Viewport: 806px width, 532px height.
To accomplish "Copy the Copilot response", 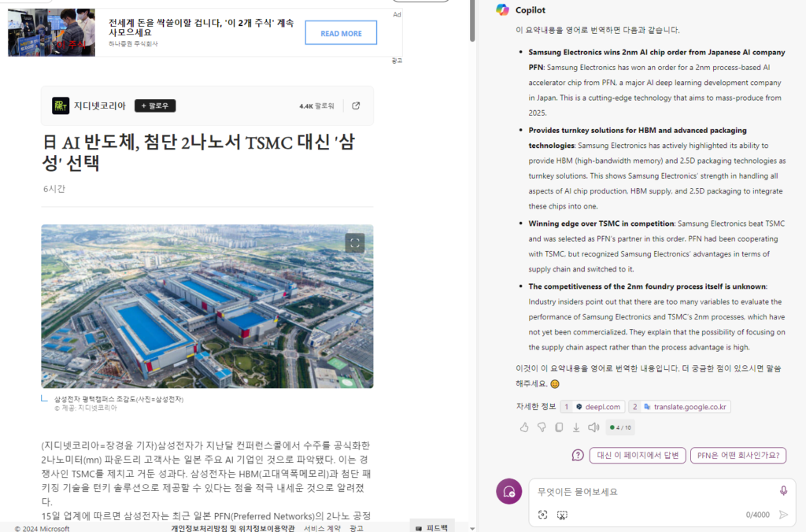I will pos(559,427).
